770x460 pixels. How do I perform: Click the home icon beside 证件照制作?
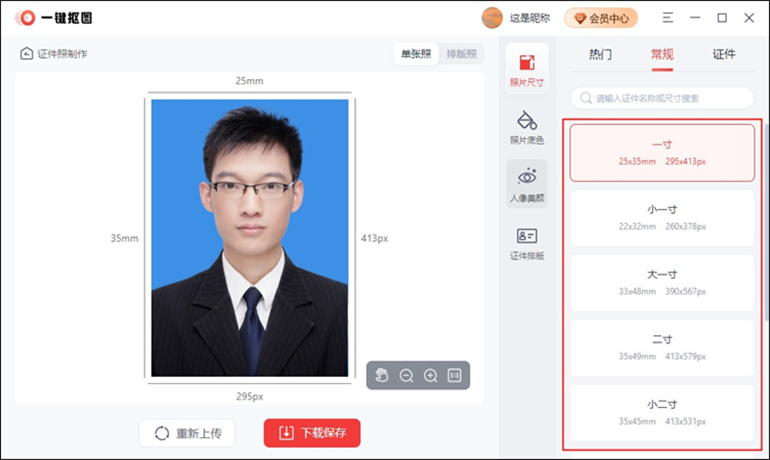(x=27, y=54)
